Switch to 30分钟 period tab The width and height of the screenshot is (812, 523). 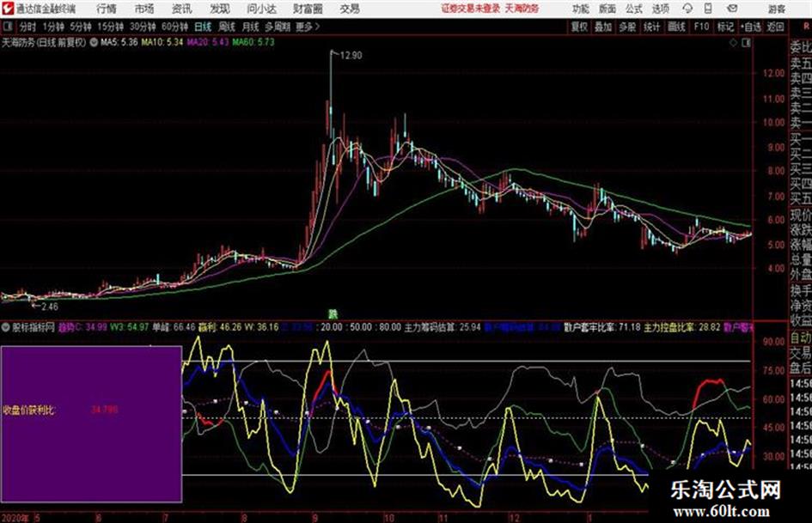(x=143, y=27)
